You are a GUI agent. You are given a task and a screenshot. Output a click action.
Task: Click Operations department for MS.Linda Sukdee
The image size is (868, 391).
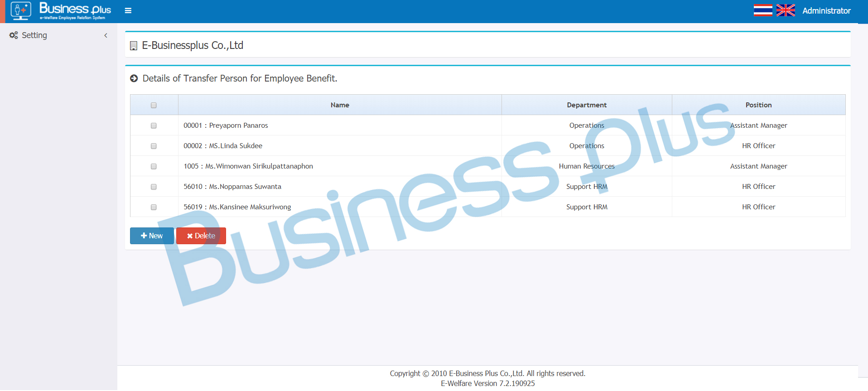coord(587,146)
